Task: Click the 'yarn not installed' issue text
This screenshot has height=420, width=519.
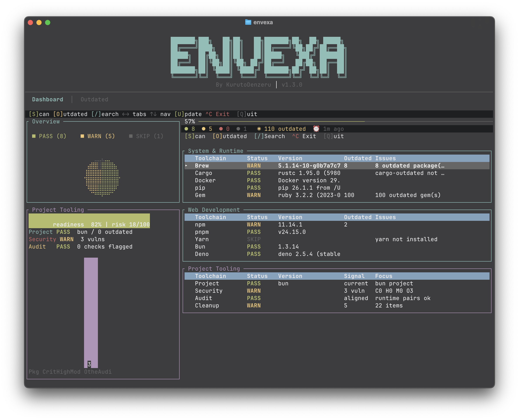Action: 406,239
